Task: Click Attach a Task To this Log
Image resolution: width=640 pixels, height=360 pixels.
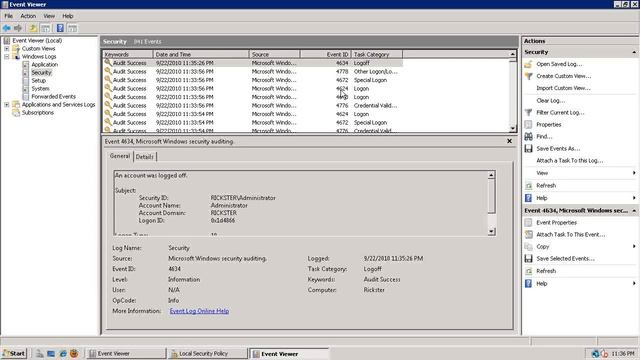Action: (569, 161)
